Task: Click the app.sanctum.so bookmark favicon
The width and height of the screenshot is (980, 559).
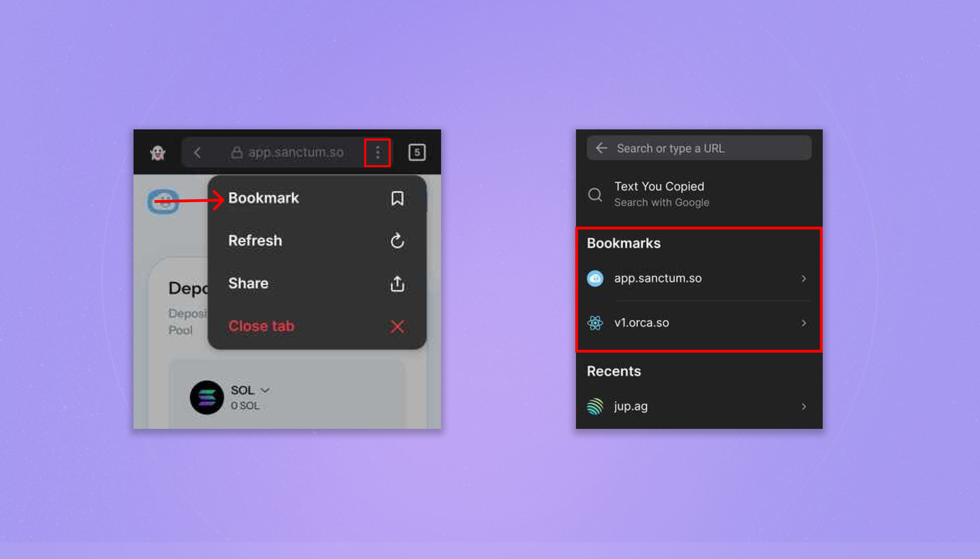Action: pyautogui.click(x=595, y=278)
